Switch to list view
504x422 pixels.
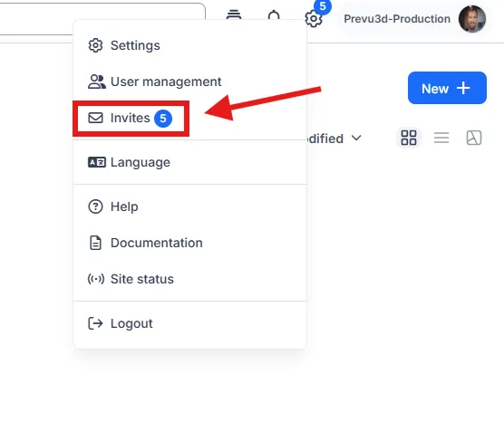pos(441,138)
